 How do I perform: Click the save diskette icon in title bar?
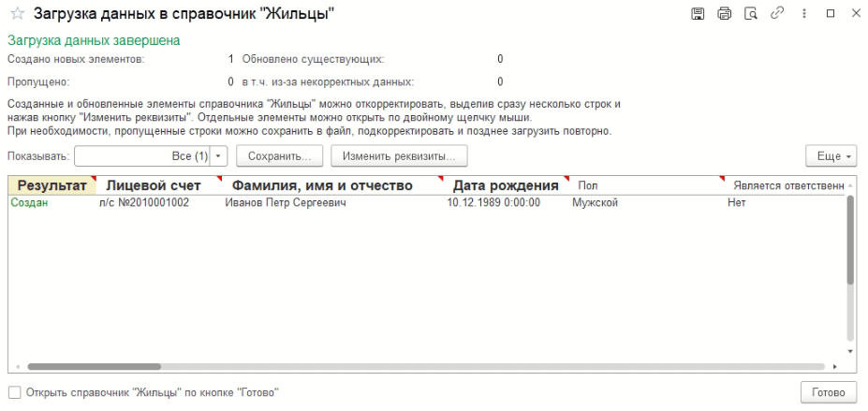click(x=698, y=13)
